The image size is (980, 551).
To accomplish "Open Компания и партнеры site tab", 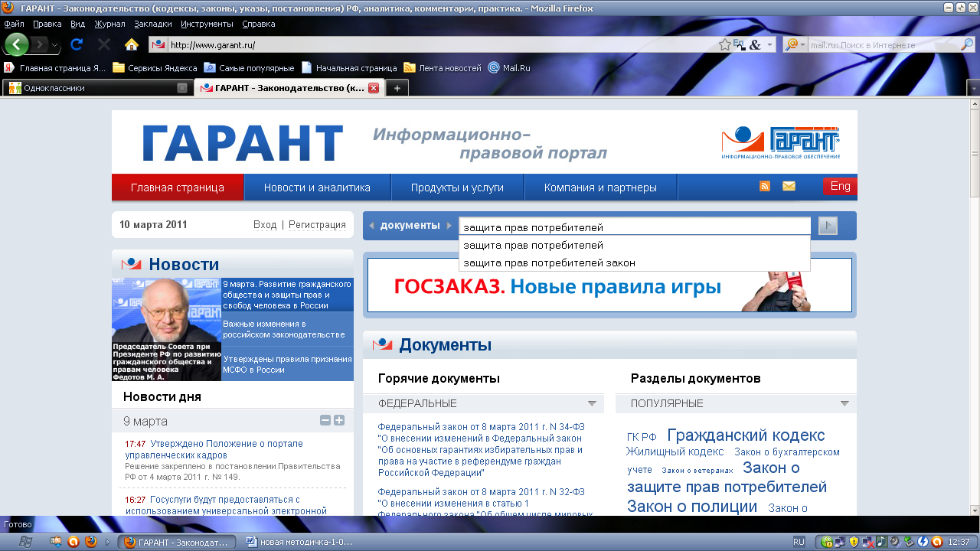I will (600, 187).
